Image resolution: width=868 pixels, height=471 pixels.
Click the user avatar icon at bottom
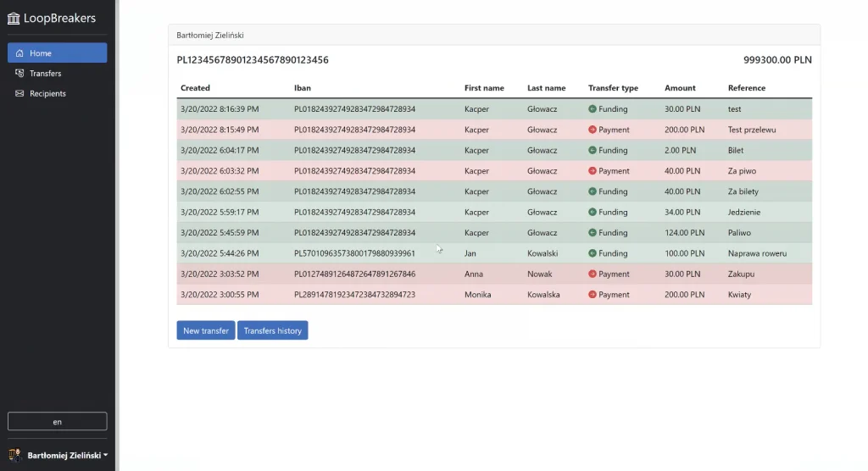point(15,455)
